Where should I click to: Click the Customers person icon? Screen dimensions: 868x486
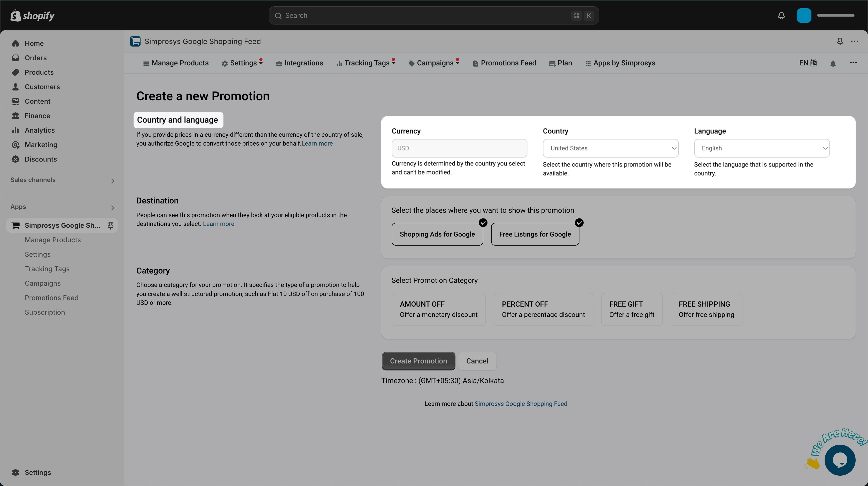coord(16,87)
